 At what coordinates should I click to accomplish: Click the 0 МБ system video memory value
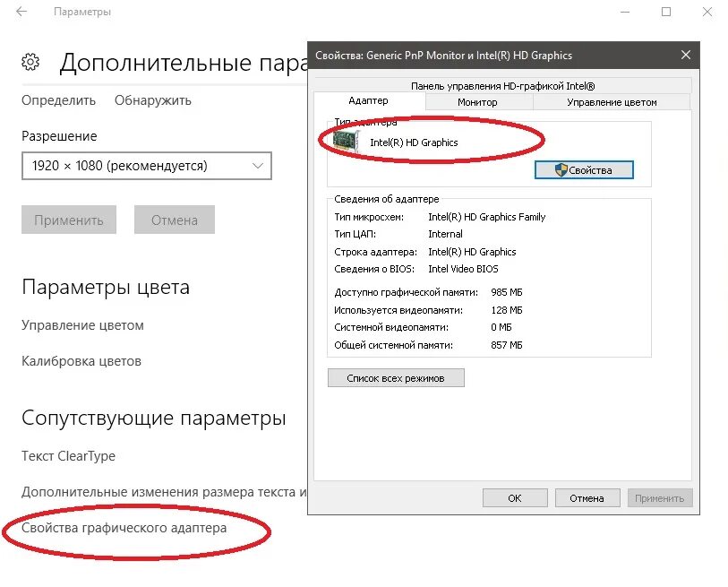(501, 327)
